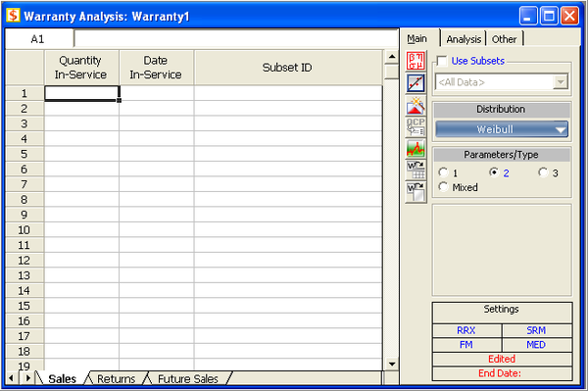
Task: Click the RRX settings link
Action: pyautogui.click(x=466, y=330)
